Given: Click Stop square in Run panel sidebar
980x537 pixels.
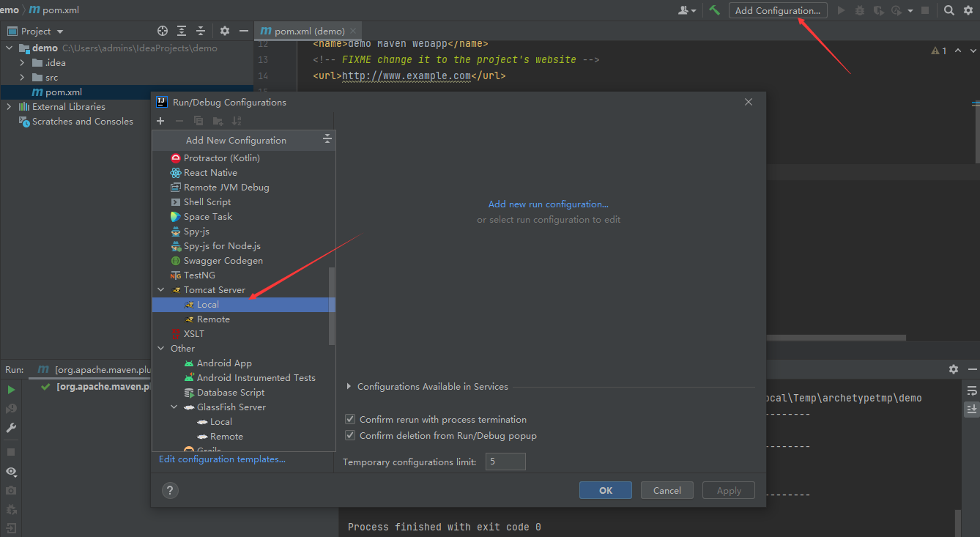Looking at the screenshot, I should coord(11,452).
